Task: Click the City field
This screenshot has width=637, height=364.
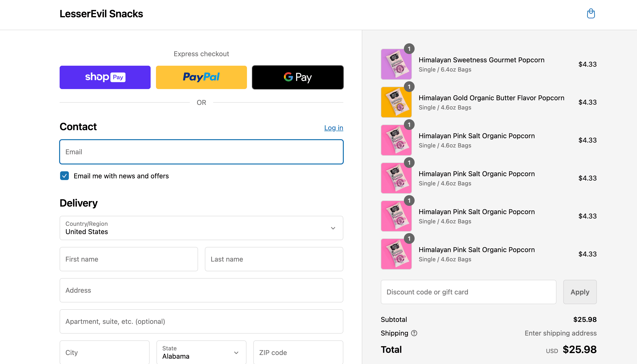Action: pos(104,352)
